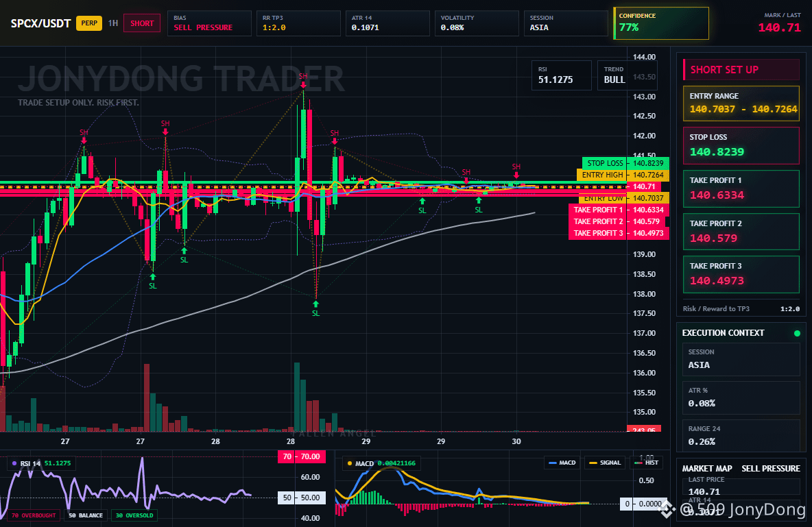Select the lowest SL marker near 138.00
812x527 pixels.
point(316,309)
